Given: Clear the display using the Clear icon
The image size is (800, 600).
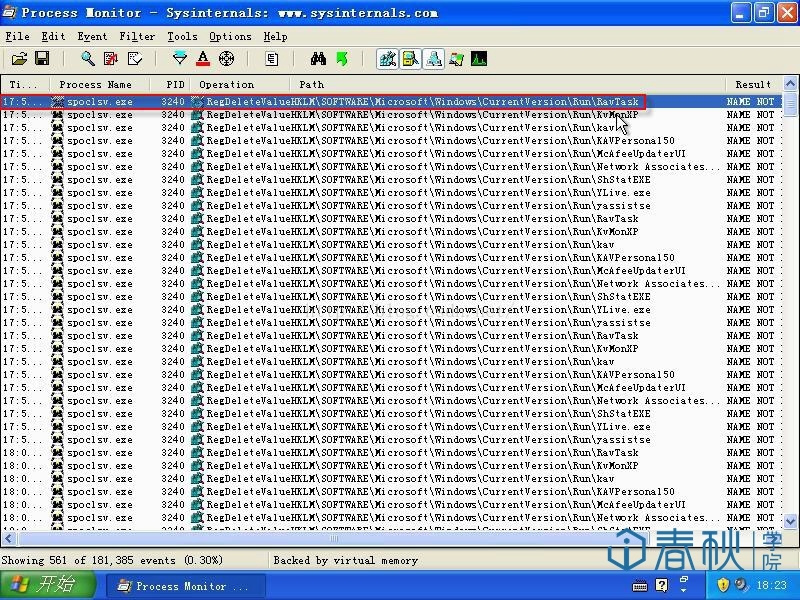Looking at the screenshot, I should [135, 59].
